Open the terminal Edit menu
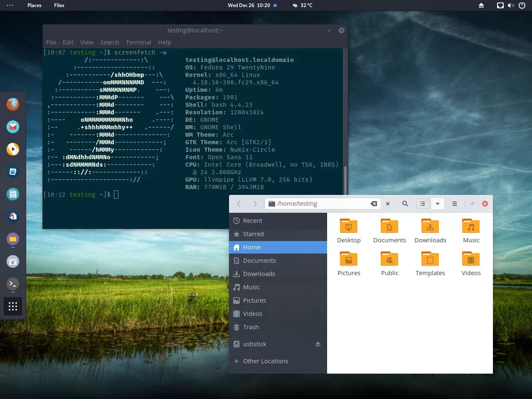This screenshot has height=399, width=532. tap(68, 42)
